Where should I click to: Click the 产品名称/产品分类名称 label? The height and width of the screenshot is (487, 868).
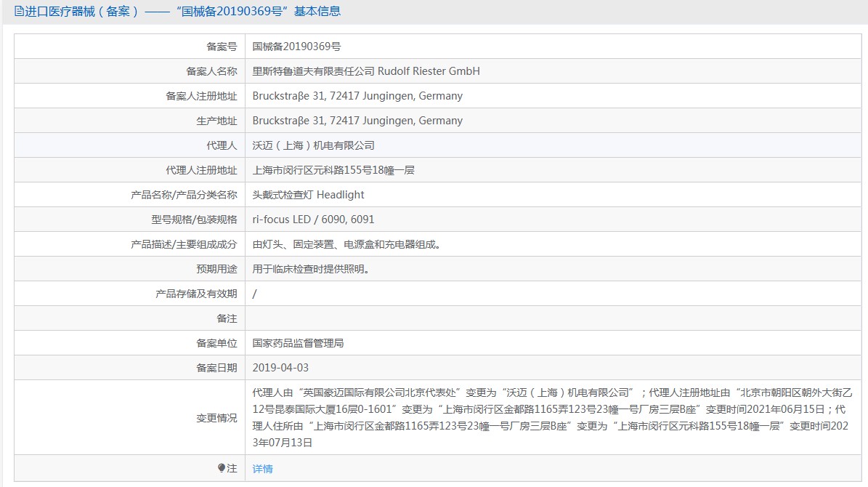click(x=184, y=195)
